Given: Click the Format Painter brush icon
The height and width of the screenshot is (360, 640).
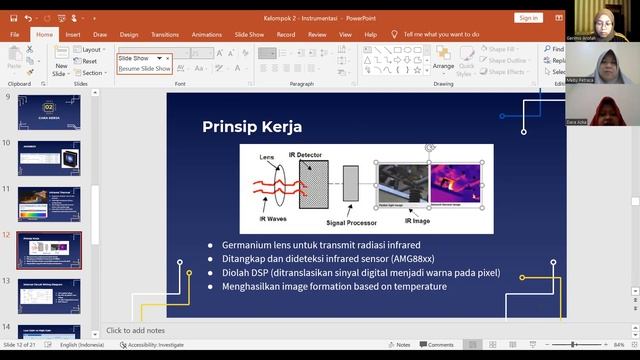Looking at the screenshot, I should (30, 72).
